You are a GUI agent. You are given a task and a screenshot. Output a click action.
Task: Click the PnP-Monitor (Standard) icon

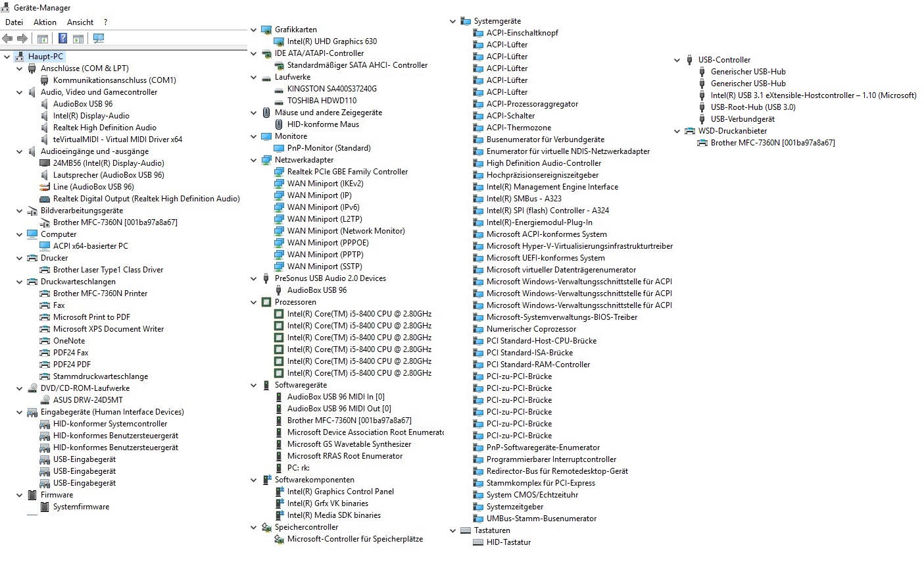click(x=279, y=148)
